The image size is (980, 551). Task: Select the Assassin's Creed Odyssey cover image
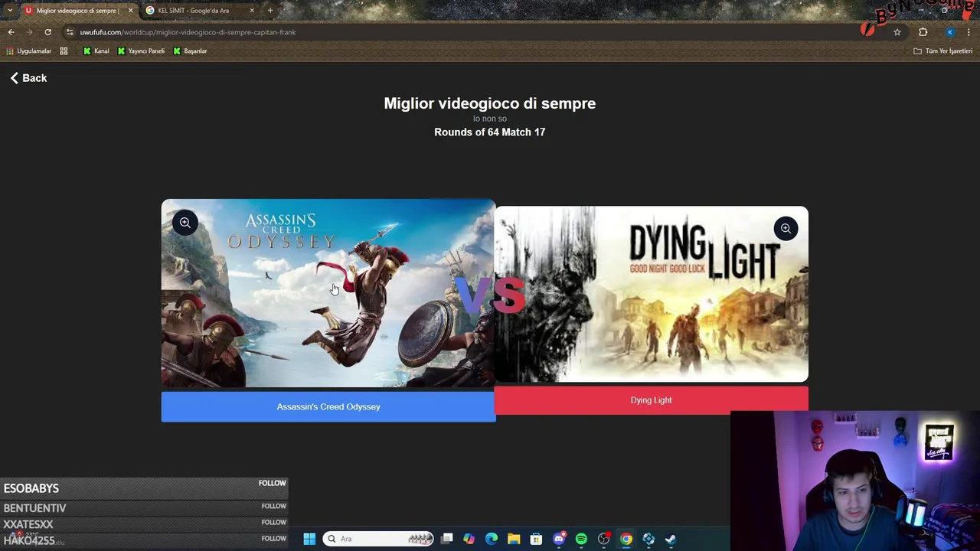tap(328, 293)
